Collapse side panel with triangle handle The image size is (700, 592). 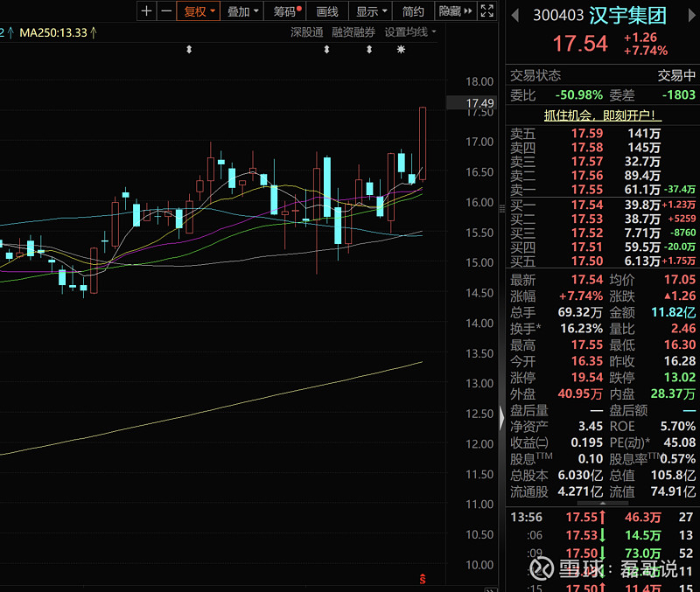501,418
